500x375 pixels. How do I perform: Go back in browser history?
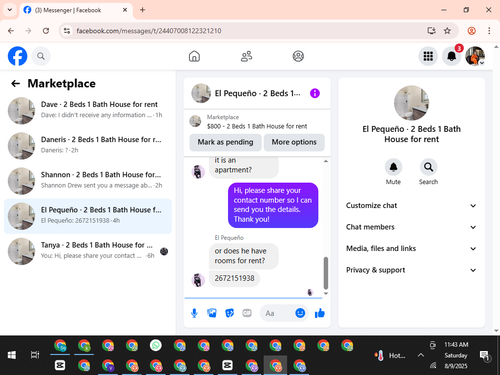(x=11, y=31)
